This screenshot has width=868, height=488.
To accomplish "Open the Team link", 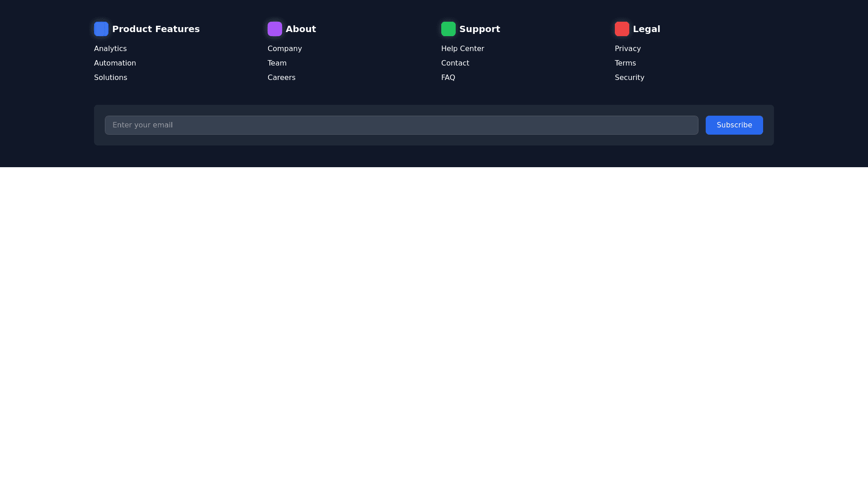I will [277, 63].
